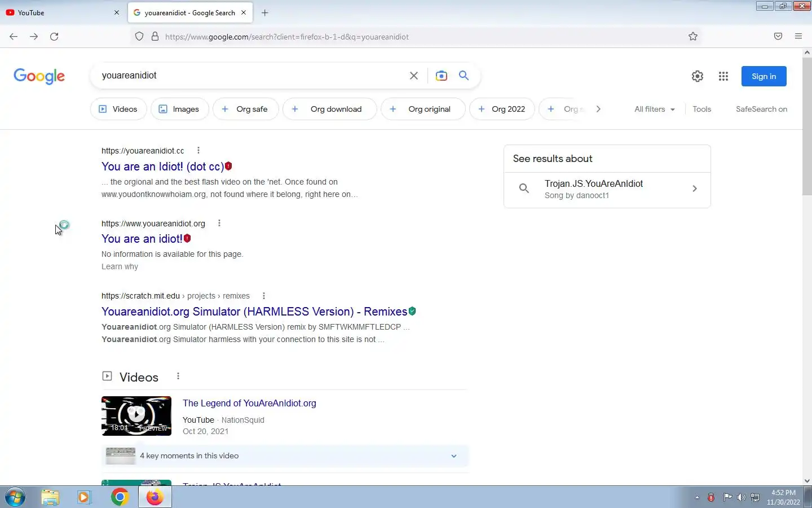This screenshot has height=508, width=812.
Task: Open Google quick settings gear
Action: [698, 76]
